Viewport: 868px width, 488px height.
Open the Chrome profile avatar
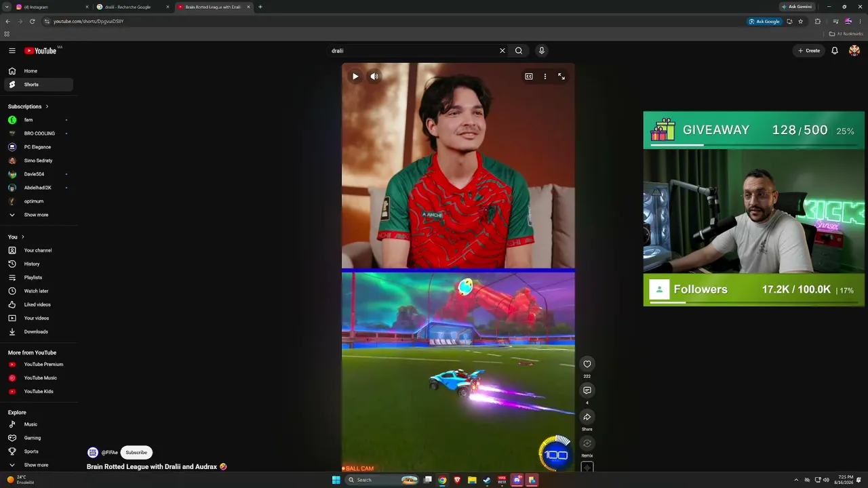(848, 22)
